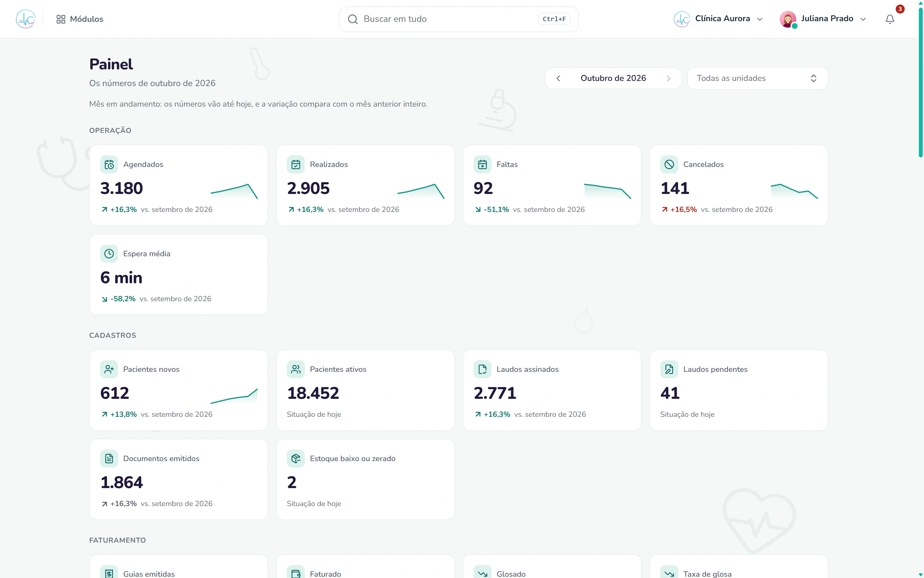Click the Realizados value 2.905
The height and width of the screenshot is (578, 924).
point(308,188)
